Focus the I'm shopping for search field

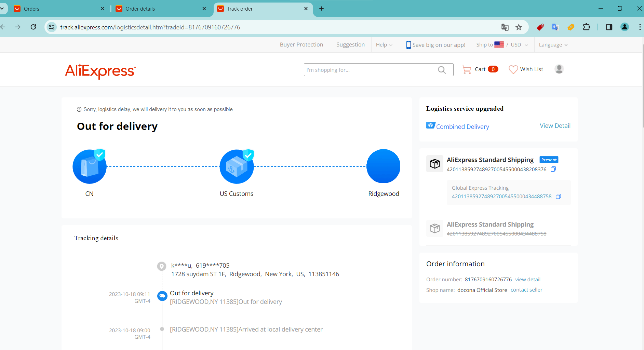[x=368, y=70]
